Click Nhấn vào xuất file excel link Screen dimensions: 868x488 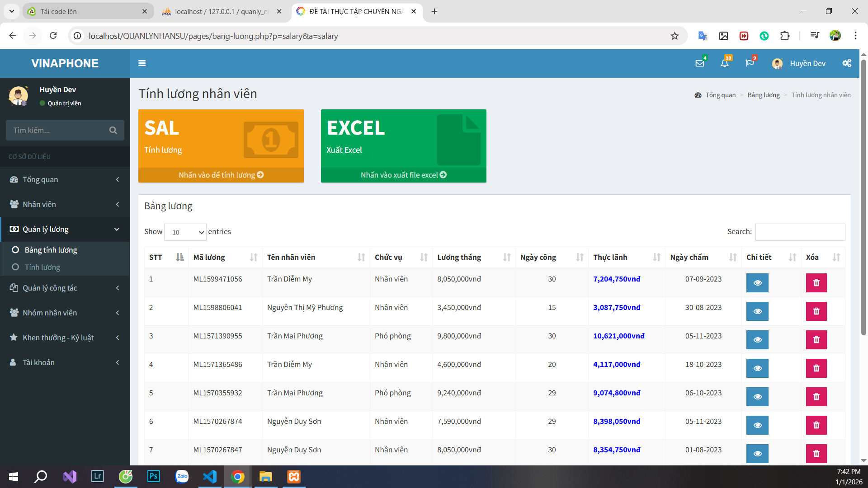(404, 175)
